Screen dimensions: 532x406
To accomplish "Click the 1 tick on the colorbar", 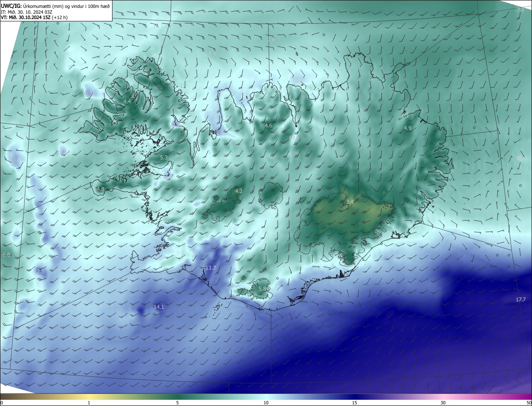I will point(89,403).
